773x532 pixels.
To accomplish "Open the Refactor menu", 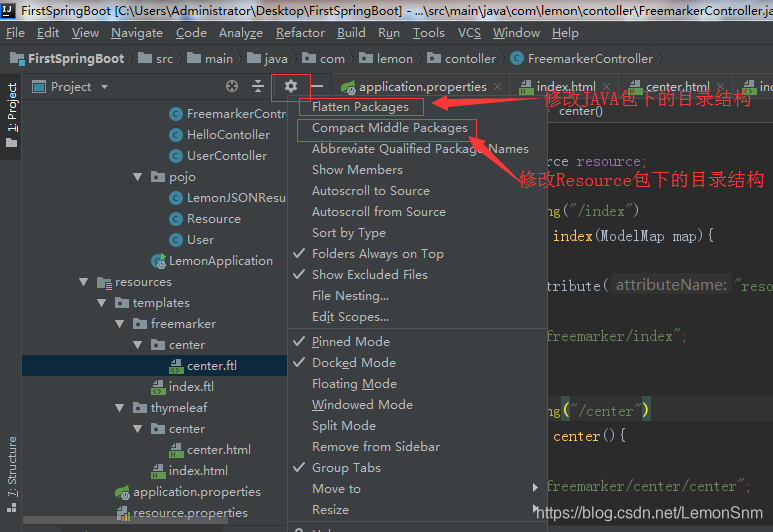I will pyautogui.click(x=300, y=33).
